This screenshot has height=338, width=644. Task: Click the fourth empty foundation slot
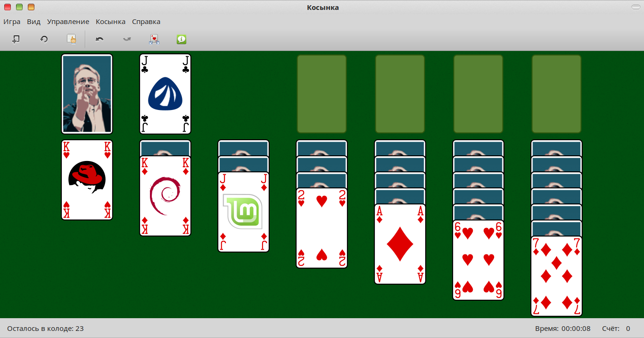pos(556,94)
